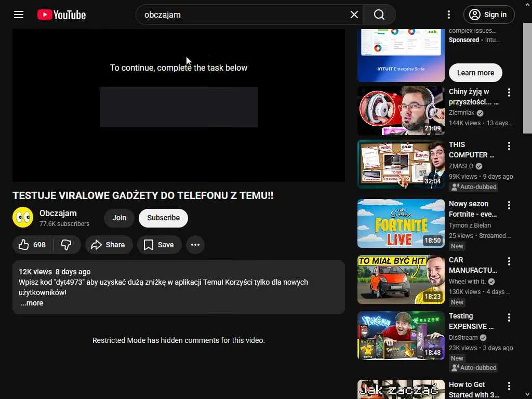Open Fortnite Live stream thumbnail
The width and height of the screenshot is (532, 399).
tap(401, 223)
